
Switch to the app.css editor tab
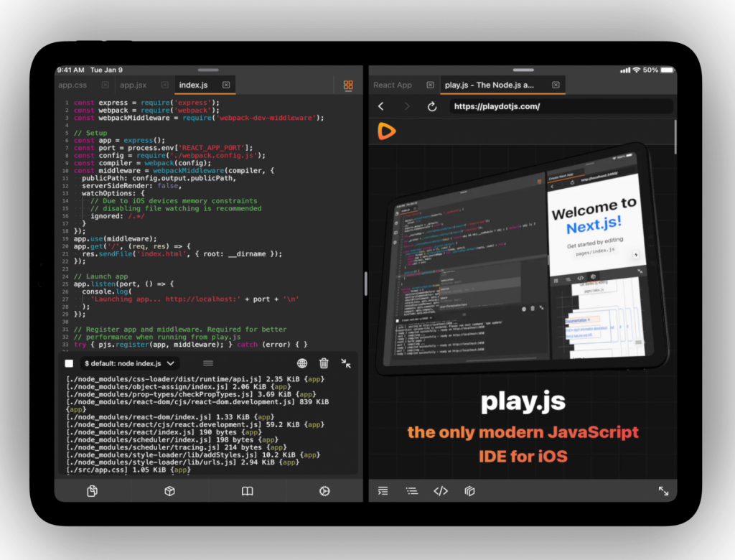(72, 85)
